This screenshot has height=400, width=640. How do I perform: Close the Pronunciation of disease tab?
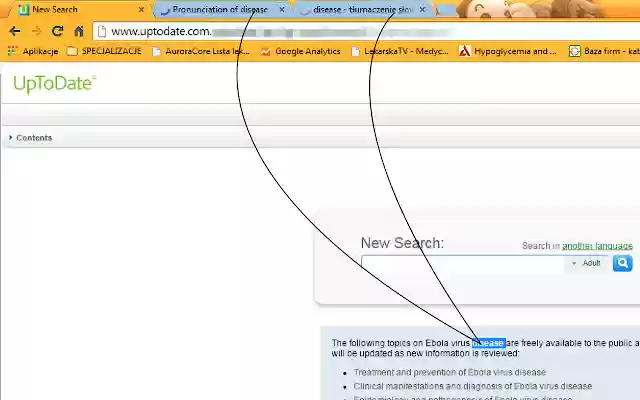[x=282, y=9]
